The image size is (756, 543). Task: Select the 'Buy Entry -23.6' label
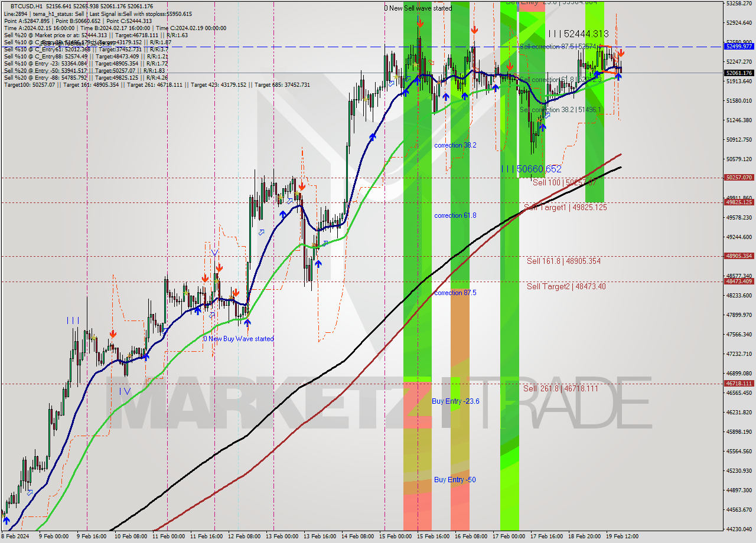(455, 401)
